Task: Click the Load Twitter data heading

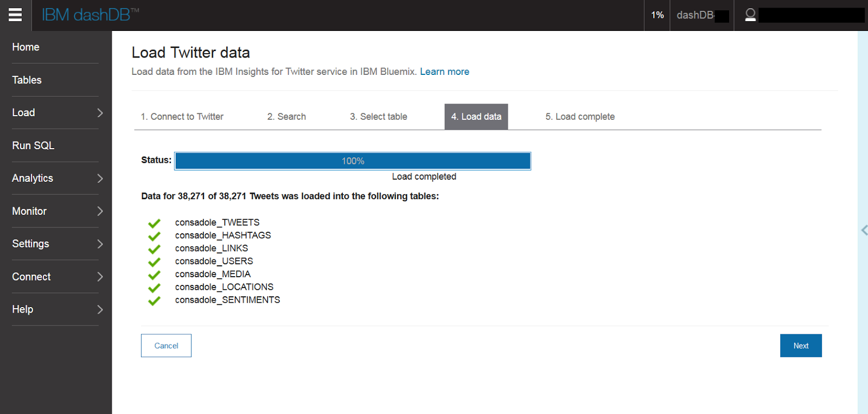Action: pos(190,53)
